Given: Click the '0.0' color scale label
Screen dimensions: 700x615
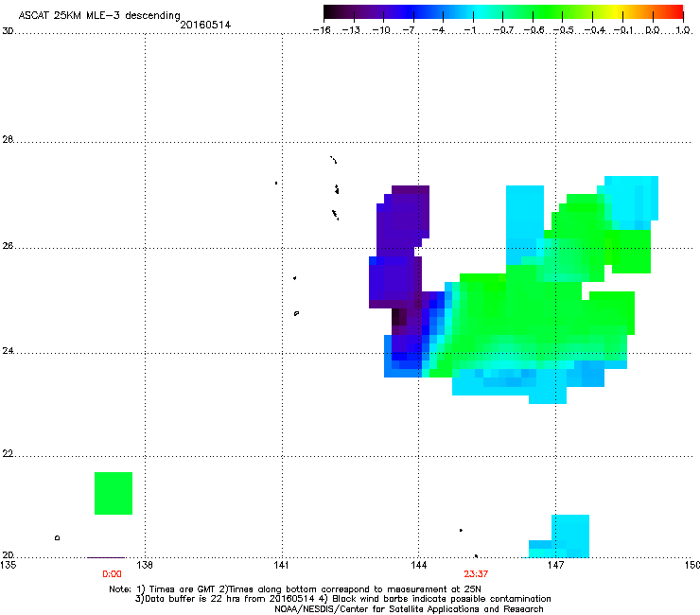Looking at the screenshot, I should 653,30.
